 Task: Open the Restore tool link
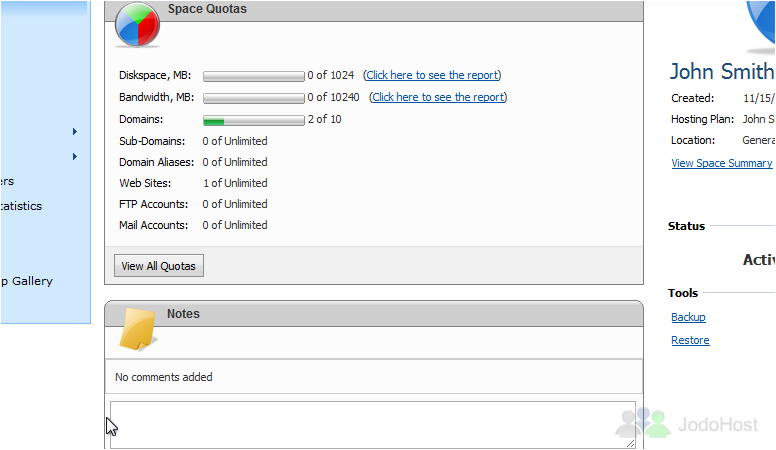pyautogui.click(x=690, y=341)
